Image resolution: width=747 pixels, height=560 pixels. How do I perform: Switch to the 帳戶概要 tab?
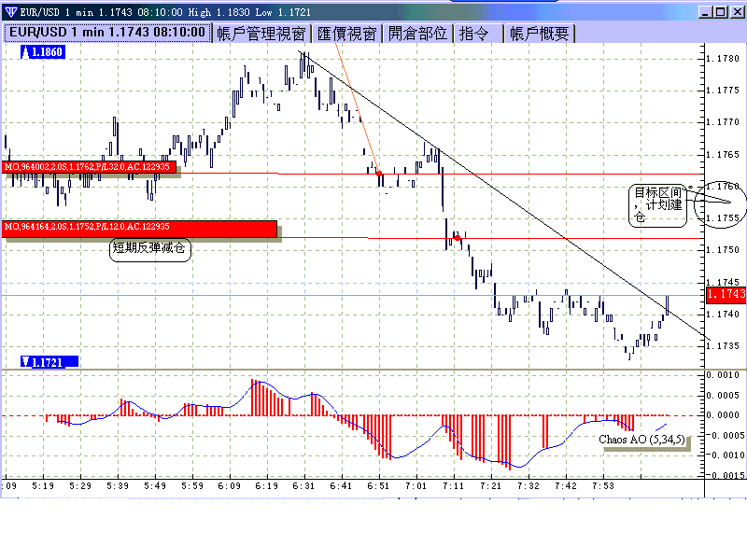540,34
